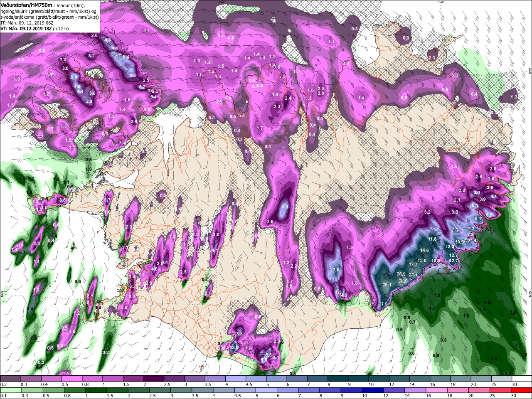Click the slate blue 7 swatch, top legend row
The image size is (532, 399).
(x=317, y=379)
